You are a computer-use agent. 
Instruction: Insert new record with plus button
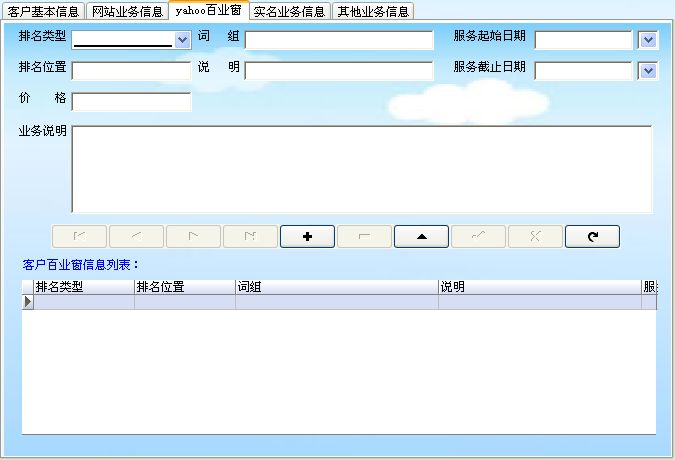tap(307, 236)
